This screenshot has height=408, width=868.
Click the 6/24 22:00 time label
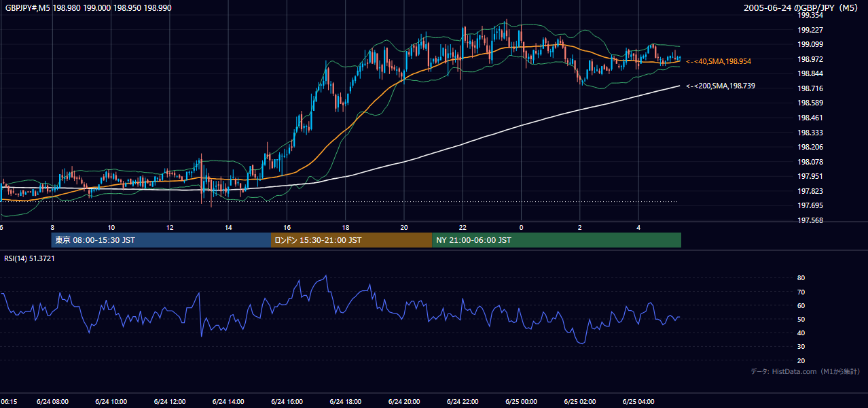click(463, 402)
